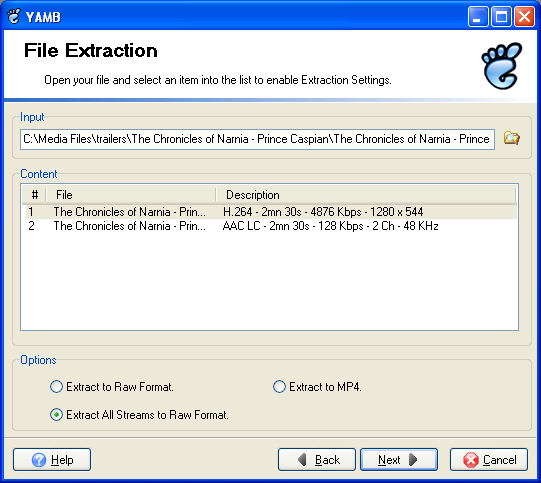The height and width of the screenshot is (483, 541).
Task: Click the Next right arrow icon
Action: tap(413, 460)
